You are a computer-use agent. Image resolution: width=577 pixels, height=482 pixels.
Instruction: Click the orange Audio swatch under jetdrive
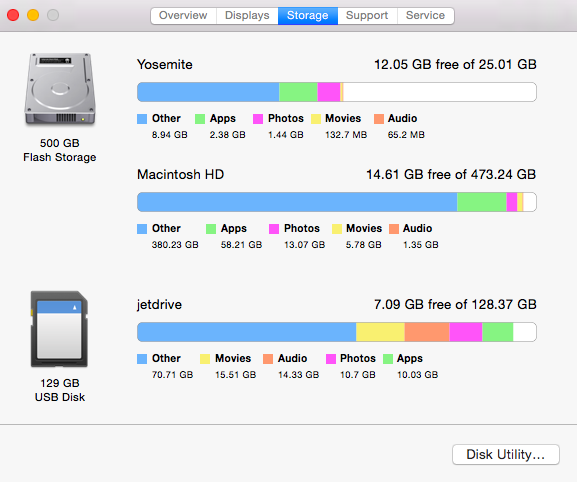coord(268,359)
